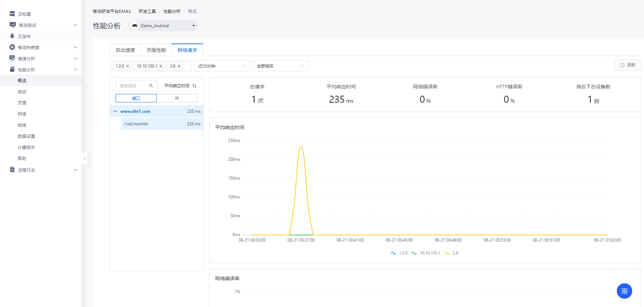Open 地域 in the sidebar
This screenshot has height=307, width=644.
41,125
